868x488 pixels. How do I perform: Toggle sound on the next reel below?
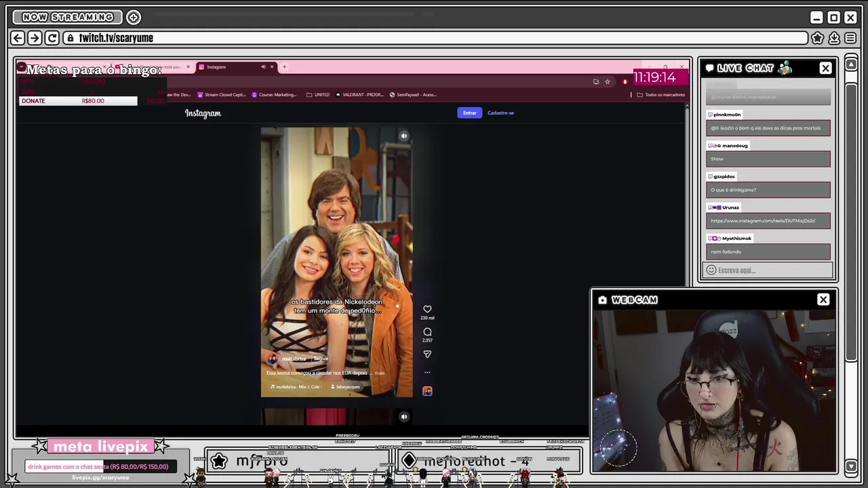(x=403, y=418)
